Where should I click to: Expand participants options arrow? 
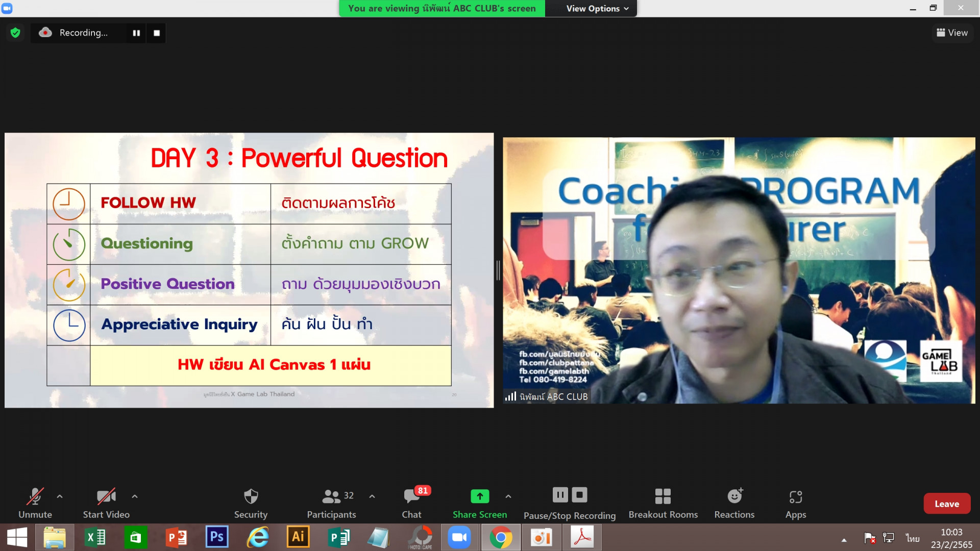[x=372, y=496]
